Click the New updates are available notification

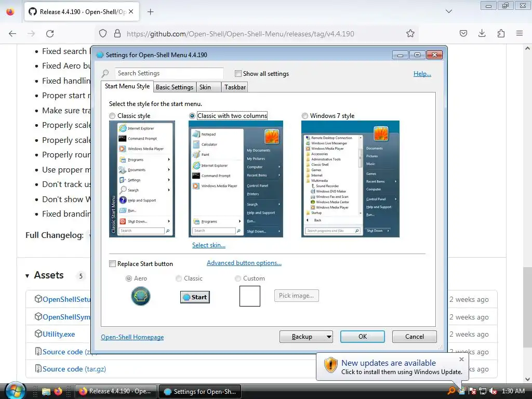click(x=392, y=367)
